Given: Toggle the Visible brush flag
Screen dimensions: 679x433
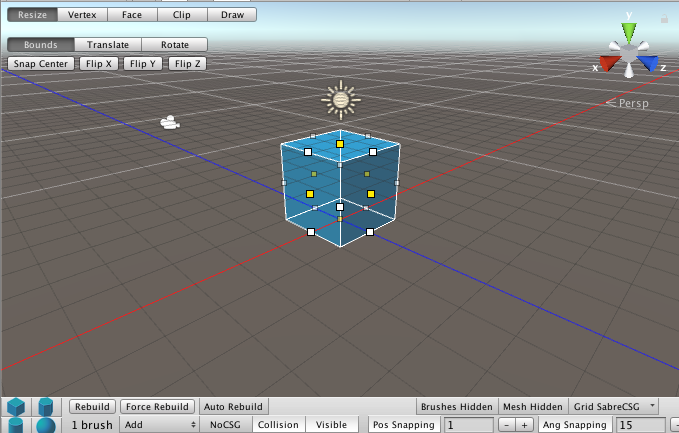Looking at the screenshot, I should pos(331,425).
